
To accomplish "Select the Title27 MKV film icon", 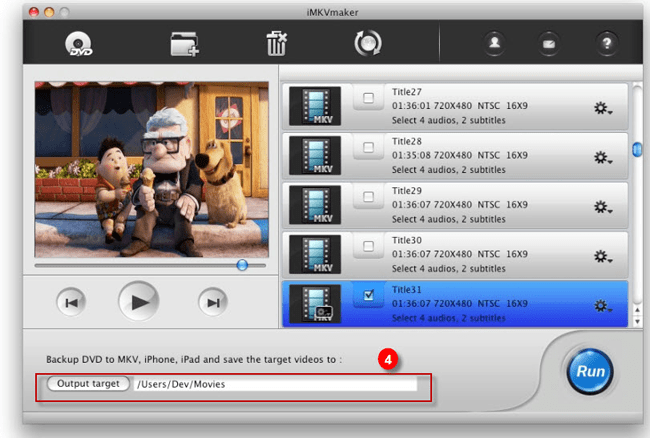I will click(x=315, y=106).
